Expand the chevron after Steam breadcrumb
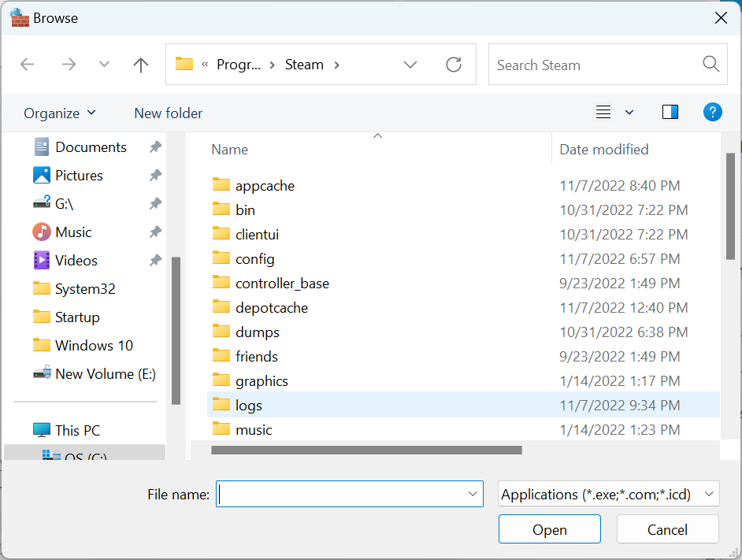742x560 pixels. click(x=336, y=65)
